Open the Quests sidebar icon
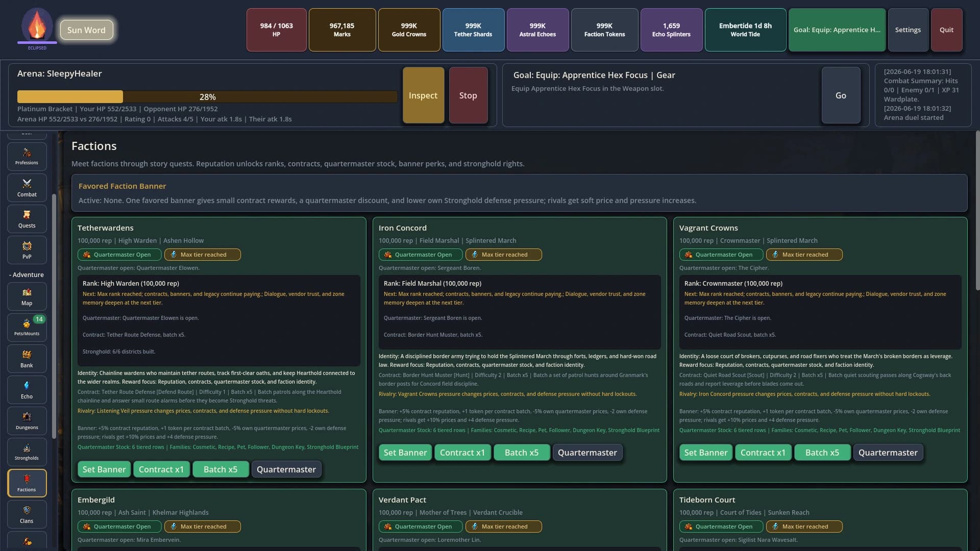The height and width of the screenshot is (551, 980). 27,219
